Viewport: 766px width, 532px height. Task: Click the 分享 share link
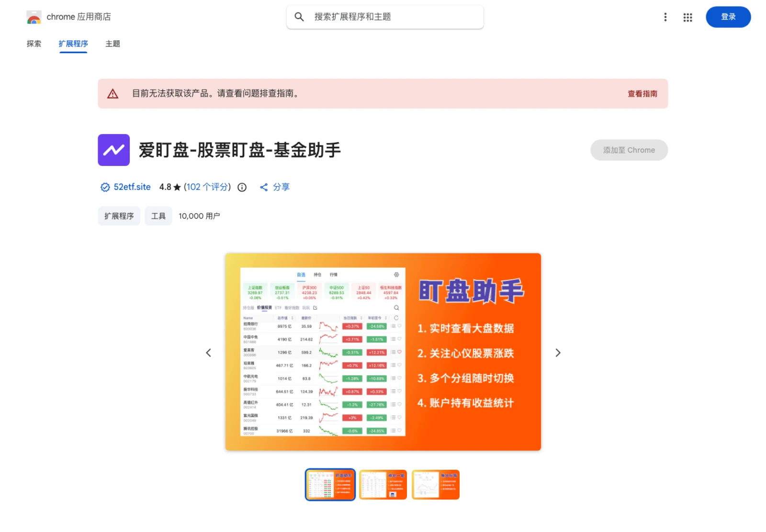282,187
